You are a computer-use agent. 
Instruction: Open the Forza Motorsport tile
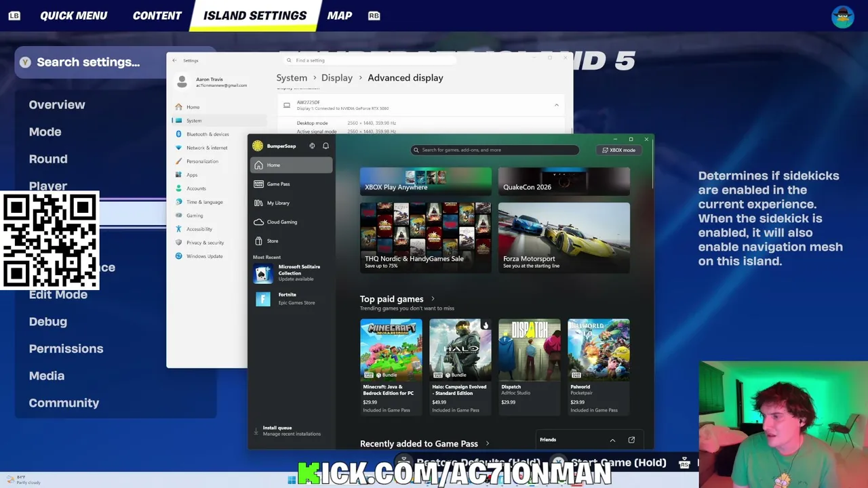pyautogui.click(x=564, y=237)
